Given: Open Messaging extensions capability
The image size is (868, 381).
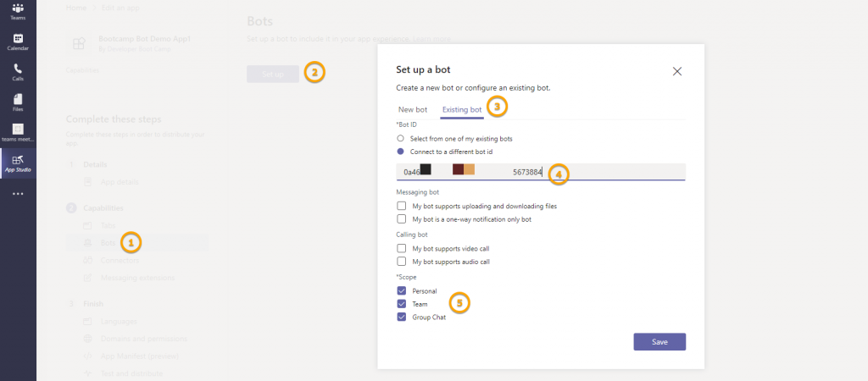Looking at the screenshot, I should pos(137,278).
